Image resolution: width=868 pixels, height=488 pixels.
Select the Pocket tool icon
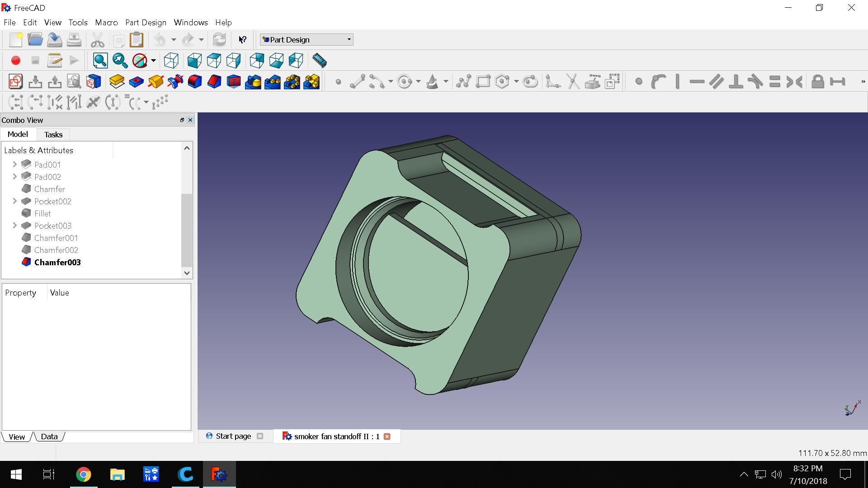point(136,82)
